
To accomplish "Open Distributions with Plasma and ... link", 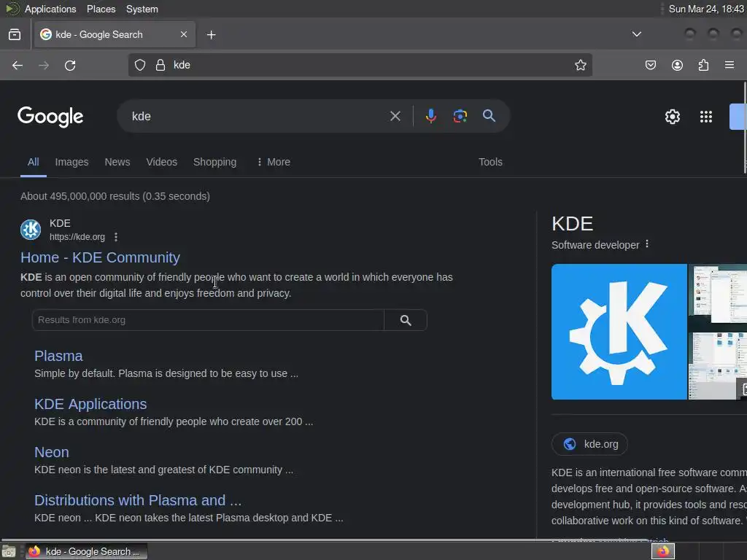I will (138, 500).
